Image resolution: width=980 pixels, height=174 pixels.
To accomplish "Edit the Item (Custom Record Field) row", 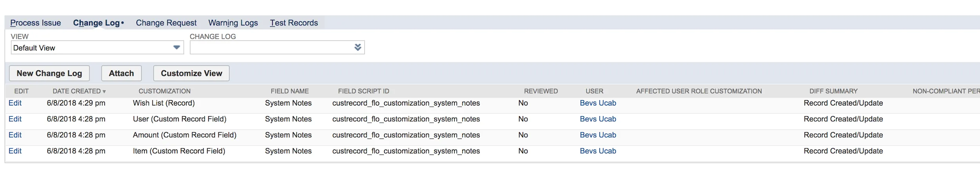I will coord(15,151).
